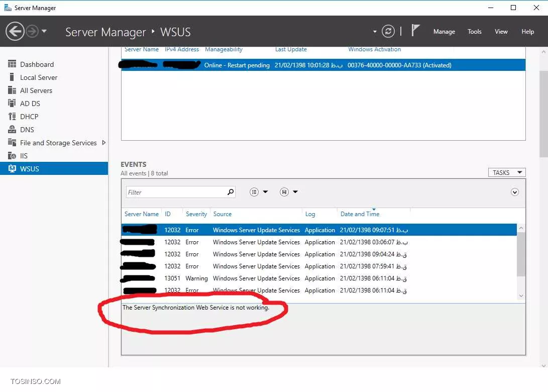Click the forward navigation arrow
The image size is (548, 392).
(32, 32)
